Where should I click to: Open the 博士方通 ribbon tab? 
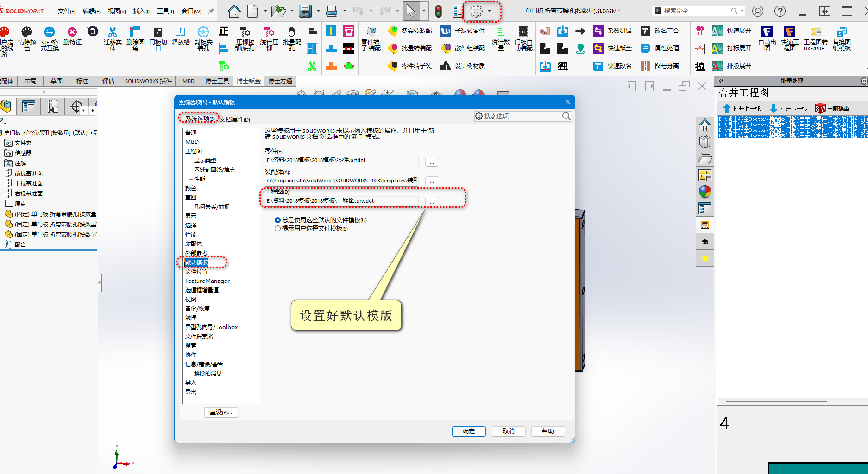pos(280,81)
